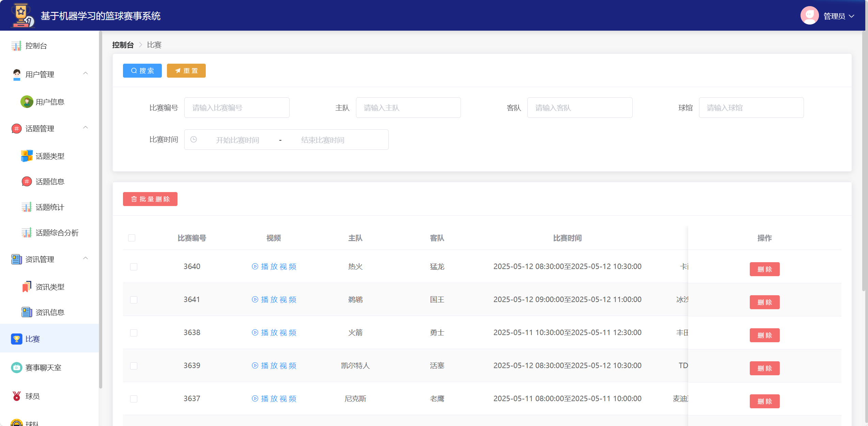Viewport: 868px width, 426px height.
Task: Click 控制台 breadcrumb link
Action: tap(123, 45)
